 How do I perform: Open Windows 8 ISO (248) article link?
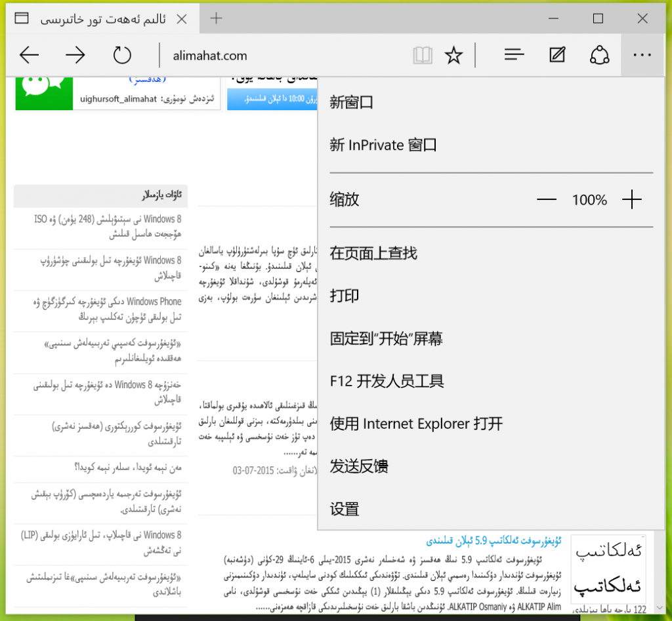pos(108,226)
